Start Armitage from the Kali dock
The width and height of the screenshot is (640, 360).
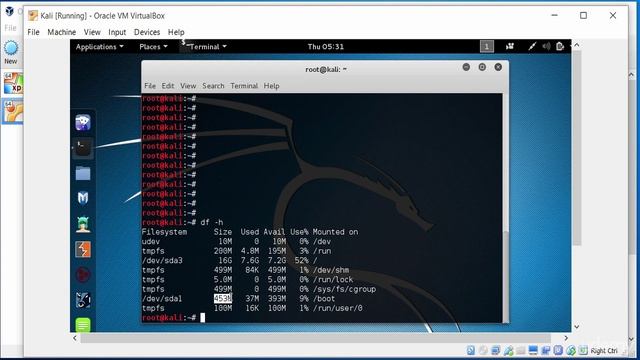point(83,224)
